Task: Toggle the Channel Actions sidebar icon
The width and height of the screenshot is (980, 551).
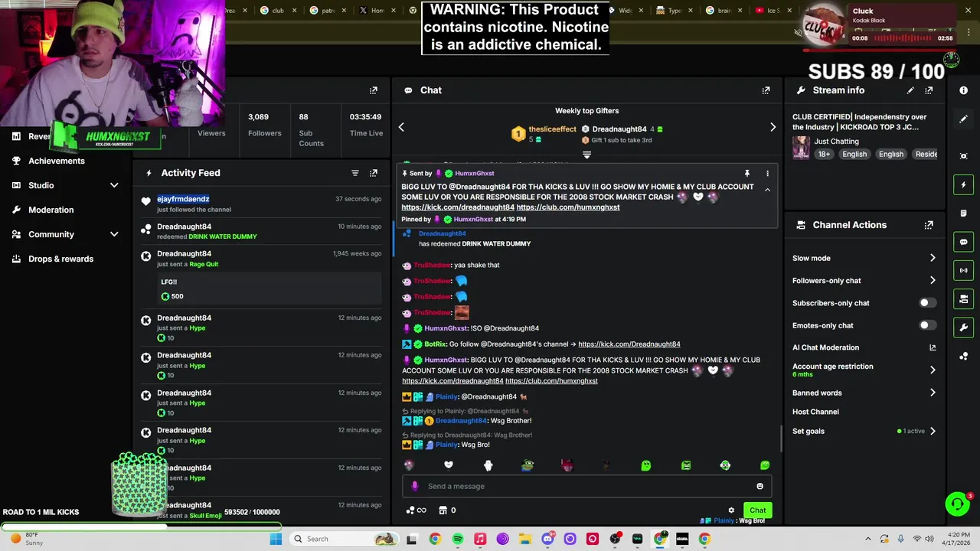Action: pos(963,298)
